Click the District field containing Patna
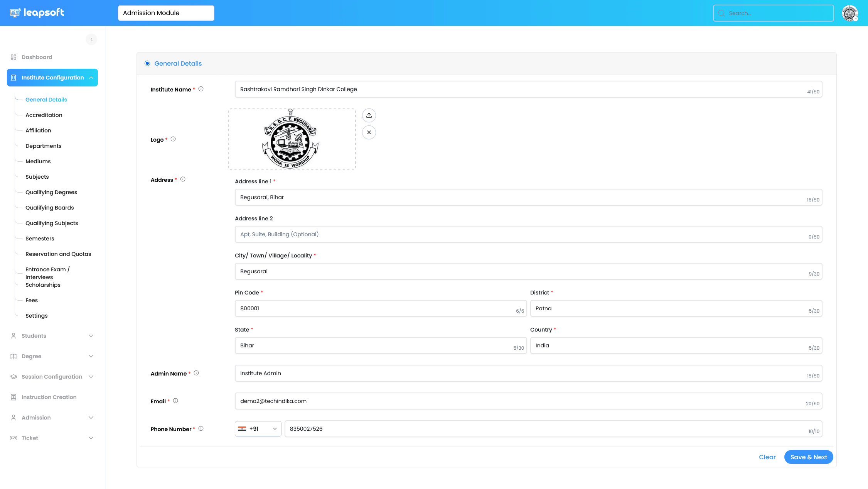This screenshot has width=868, height=489. [676, 308]
